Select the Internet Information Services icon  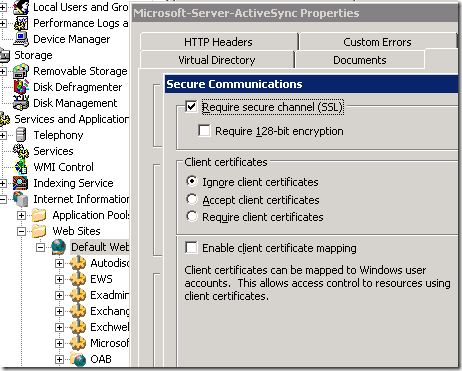point(21,199)
